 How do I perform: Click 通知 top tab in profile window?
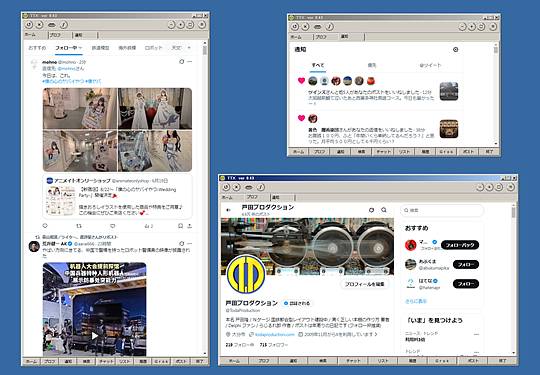coord(282,197)
